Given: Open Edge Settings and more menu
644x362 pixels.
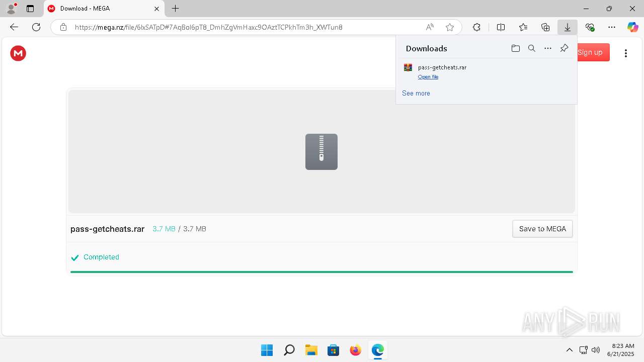Looking at the screenshot, I should point(612,27).
